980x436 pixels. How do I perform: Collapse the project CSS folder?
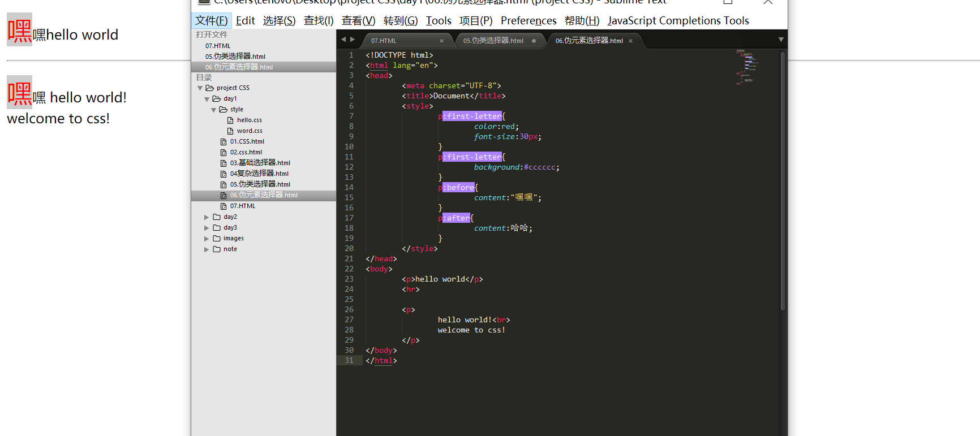coord(200,88)
